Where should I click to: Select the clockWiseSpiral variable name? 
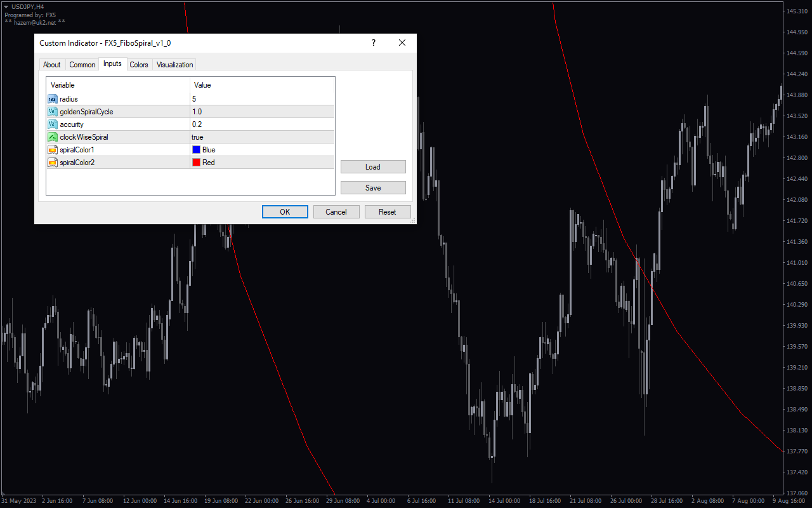click(84, 137)
